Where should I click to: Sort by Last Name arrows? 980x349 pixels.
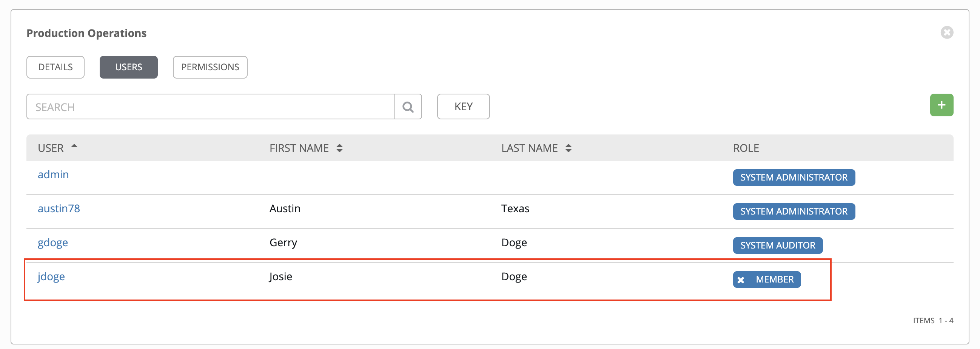(x=568, y=148)
